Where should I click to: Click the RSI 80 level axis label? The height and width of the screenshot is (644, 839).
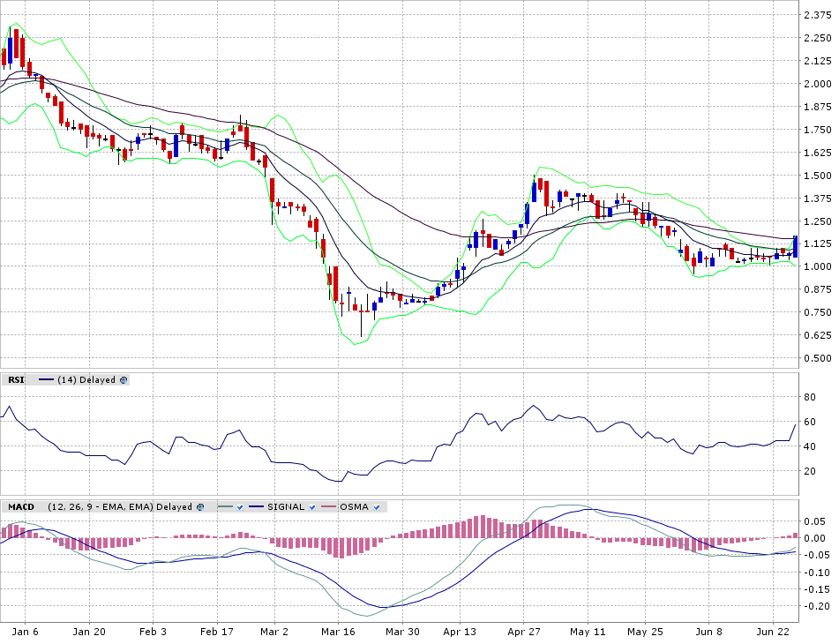coord(809,398)
